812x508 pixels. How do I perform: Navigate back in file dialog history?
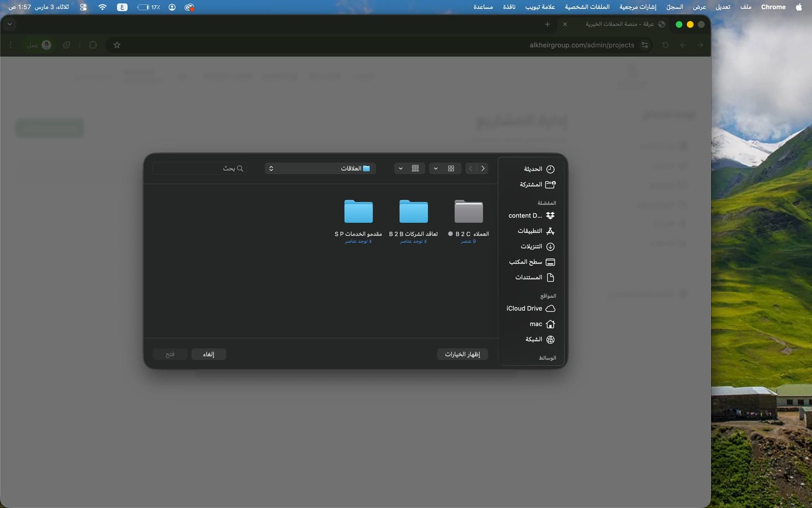pyautogui.click(x=483, y=168)
